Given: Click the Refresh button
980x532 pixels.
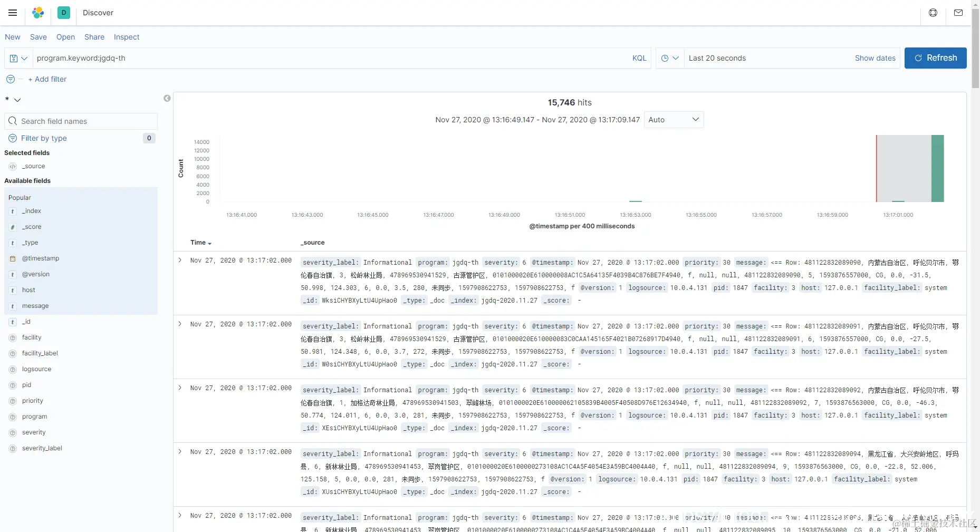Looking at the screenshot, I should click(x=935, y=58).
